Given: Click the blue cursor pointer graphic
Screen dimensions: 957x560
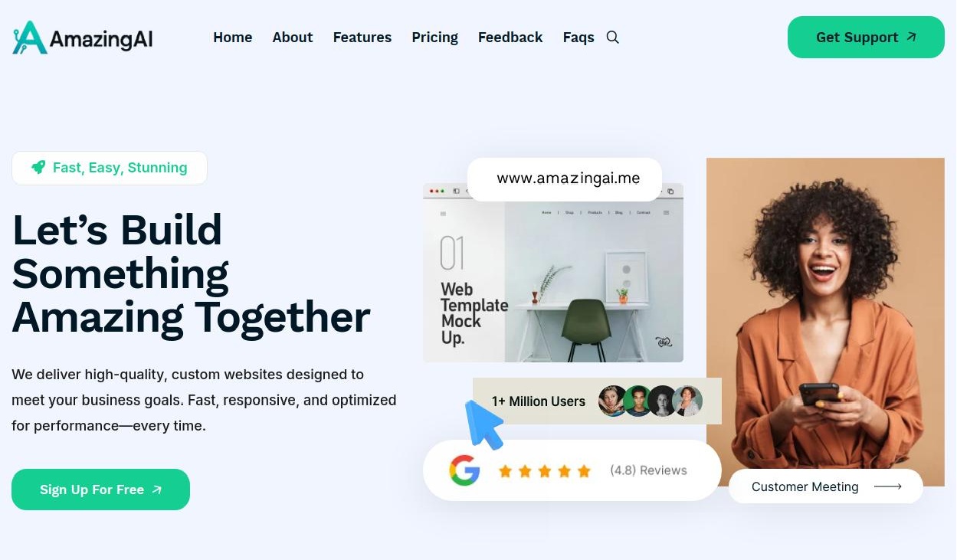Looking at the screenshot, I should [484, 424].
